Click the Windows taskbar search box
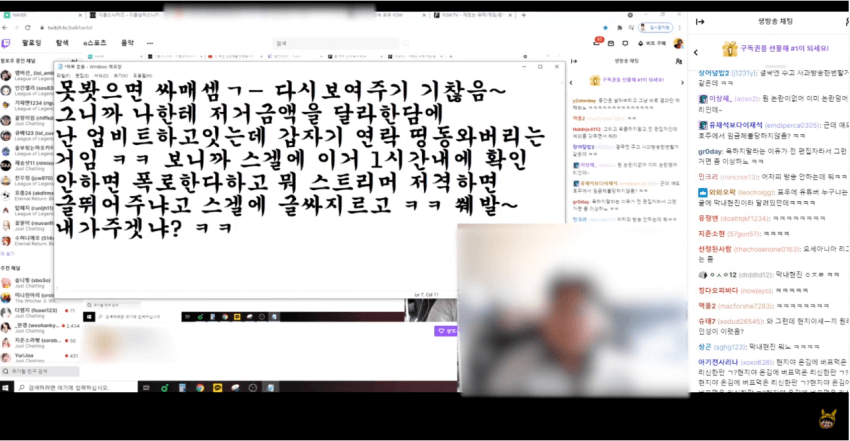This screenshot has height=441, width=850. coord(76,387)
